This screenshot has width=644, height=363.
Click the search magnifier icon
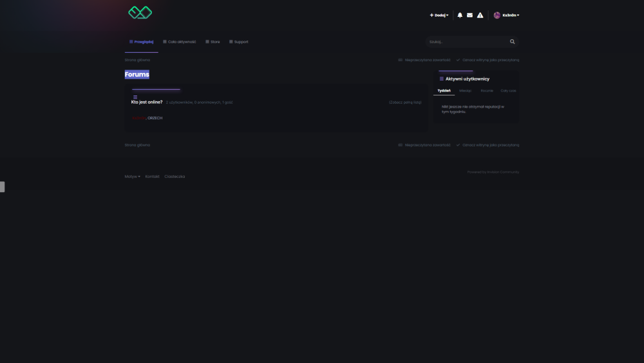tap(512, 41)
